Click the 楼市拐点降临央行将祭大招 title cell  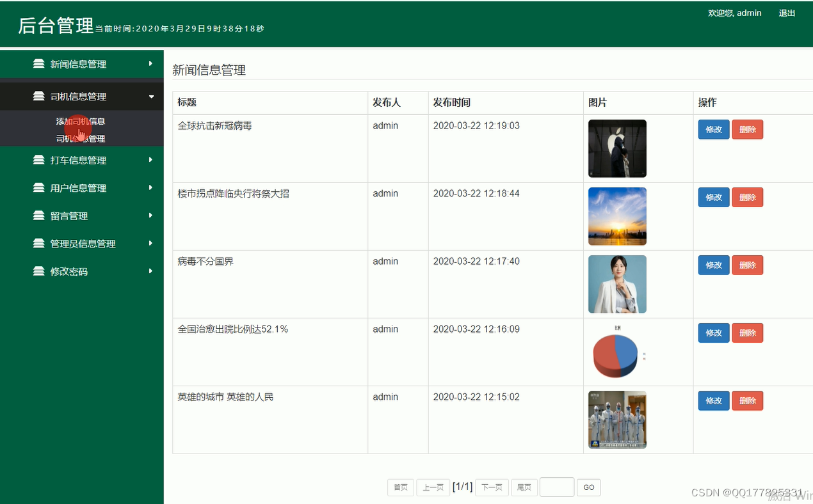(x=270, y=216)
